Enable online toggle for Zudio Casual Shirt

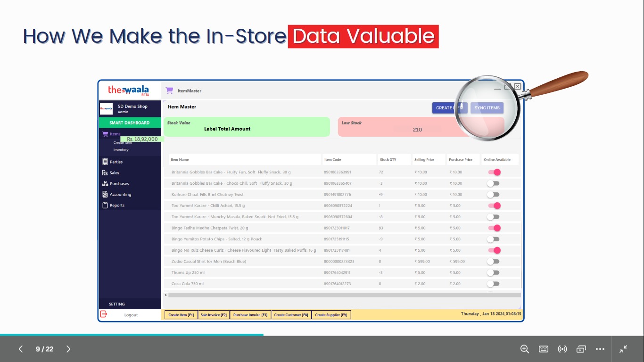tap(493, 261)
